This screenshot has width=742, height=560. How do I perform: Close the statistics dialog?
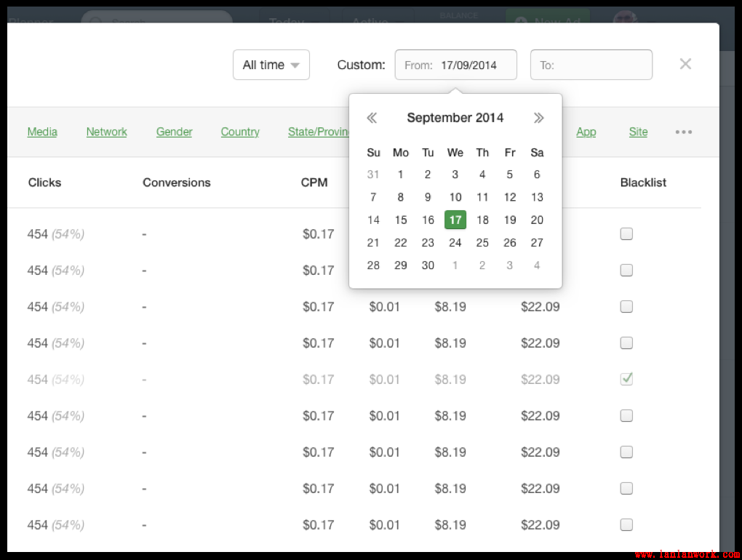(x=685, y=64)
